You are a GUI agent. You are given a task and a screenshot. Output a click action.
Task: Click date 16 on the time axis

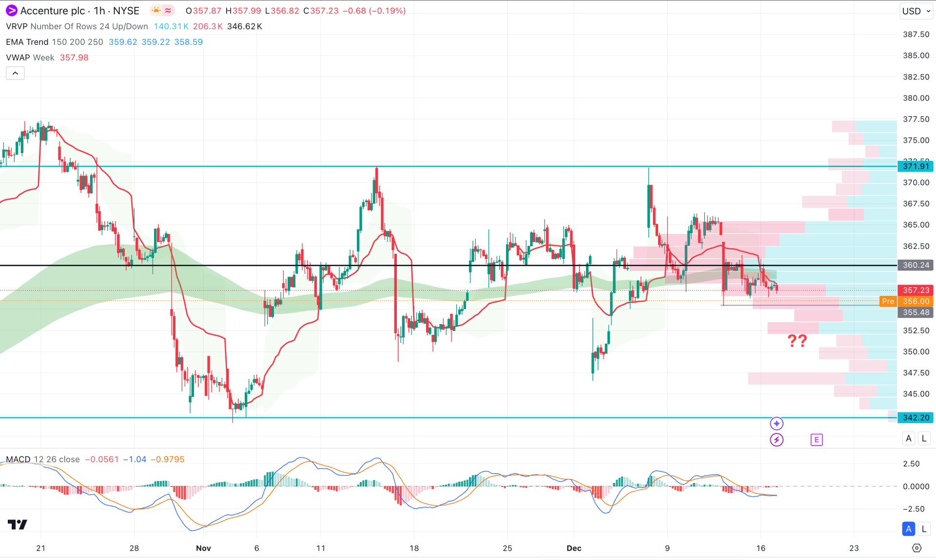tap(760, 548)
